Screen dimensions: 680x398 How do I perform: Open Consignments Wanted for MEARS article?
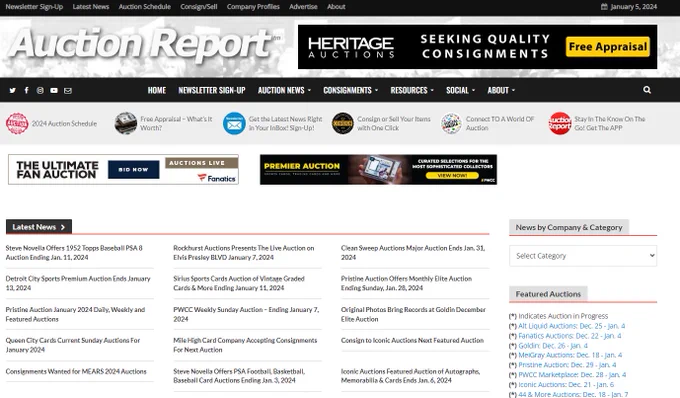pyautogui.click(x=76, y=371)
